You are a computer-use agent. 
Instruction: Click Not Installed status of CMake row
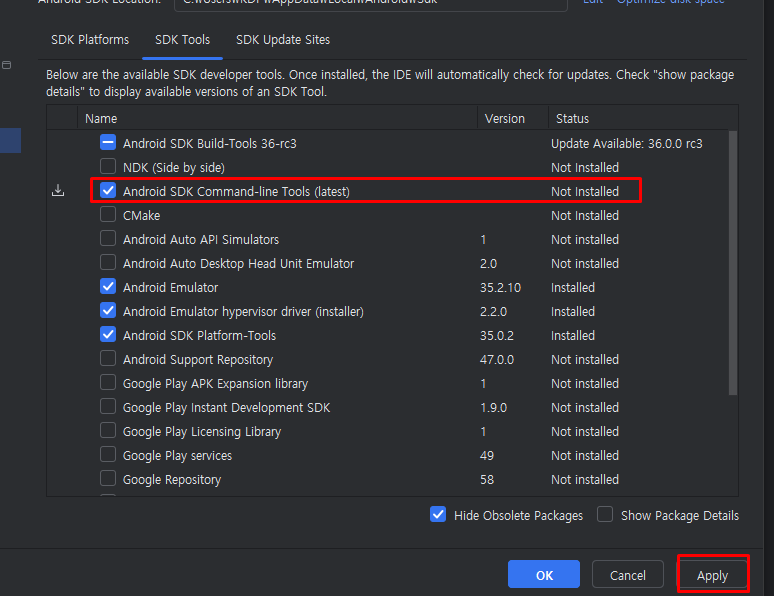point(585,215)
